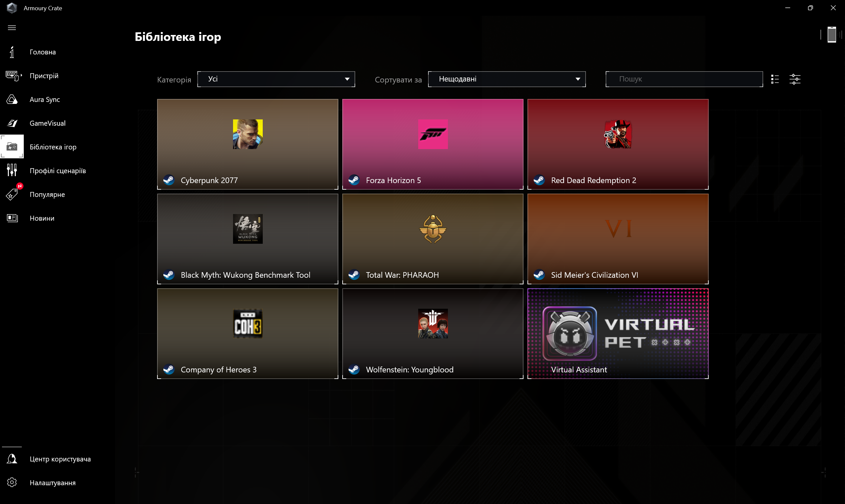Click the Категорія dropdown arrow
845x504 pixels.
point(347,79)
